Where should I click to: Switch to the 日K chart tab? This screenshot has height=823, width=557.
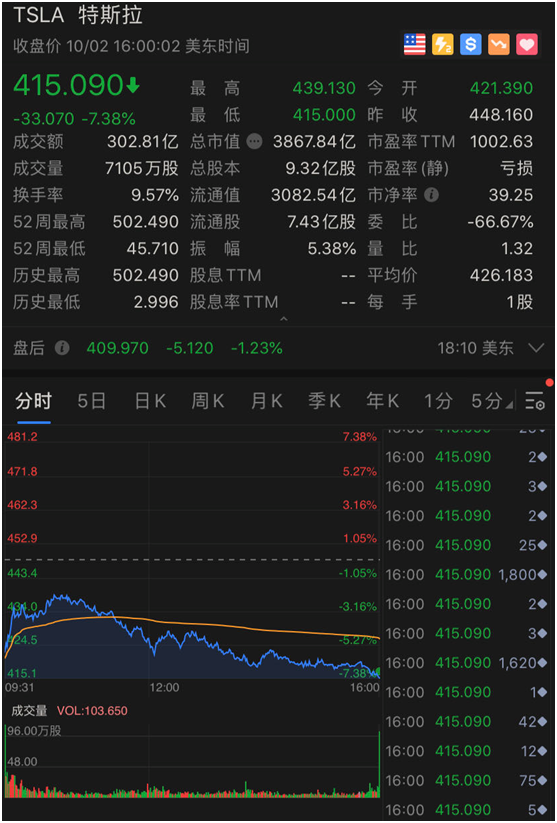[x=150, y=402]
